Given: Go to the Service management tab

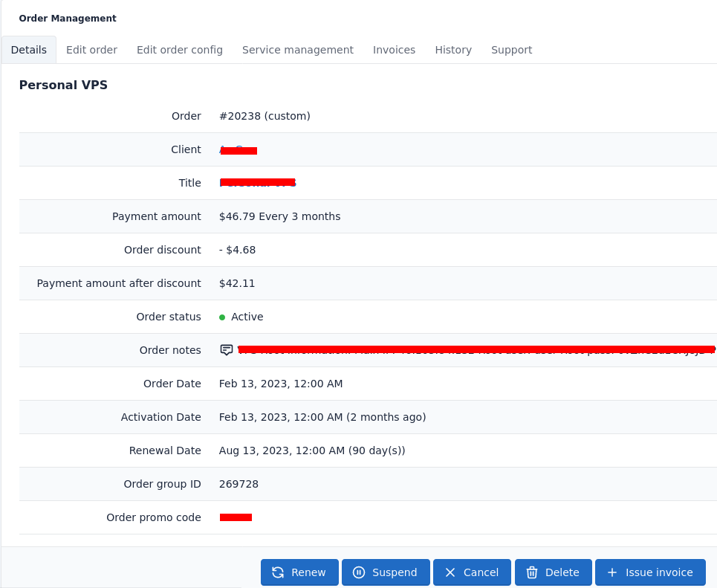Looking at the screenshot, I should pos(297,50).
